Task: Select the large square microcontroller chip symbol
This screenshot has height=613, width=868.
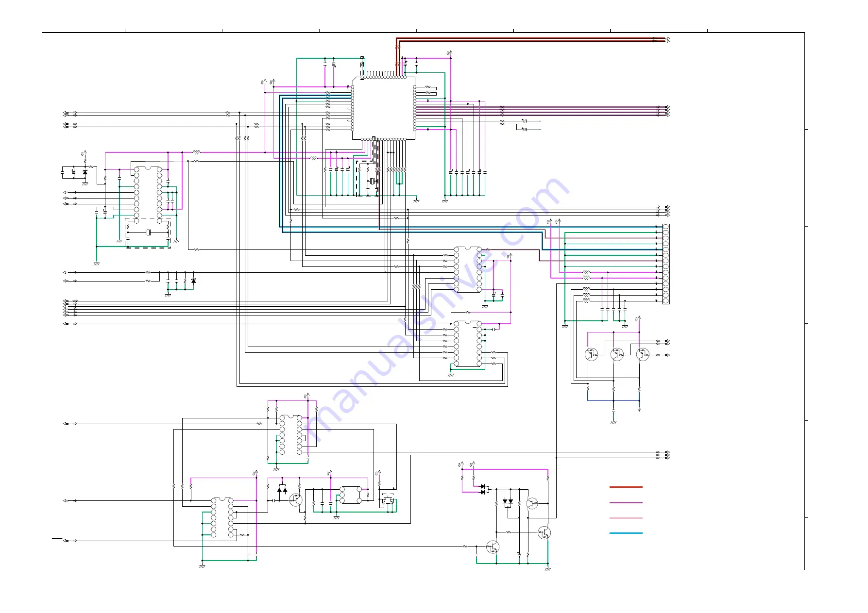Action: (x=384, y=108)
